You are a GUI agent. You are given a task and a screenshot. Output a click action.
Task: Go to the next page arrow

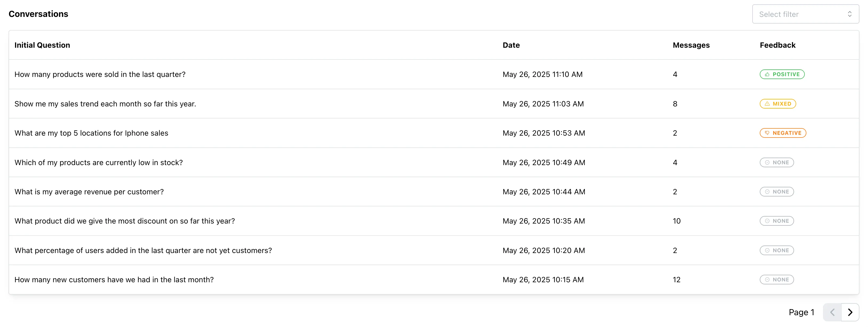point(850,312)
